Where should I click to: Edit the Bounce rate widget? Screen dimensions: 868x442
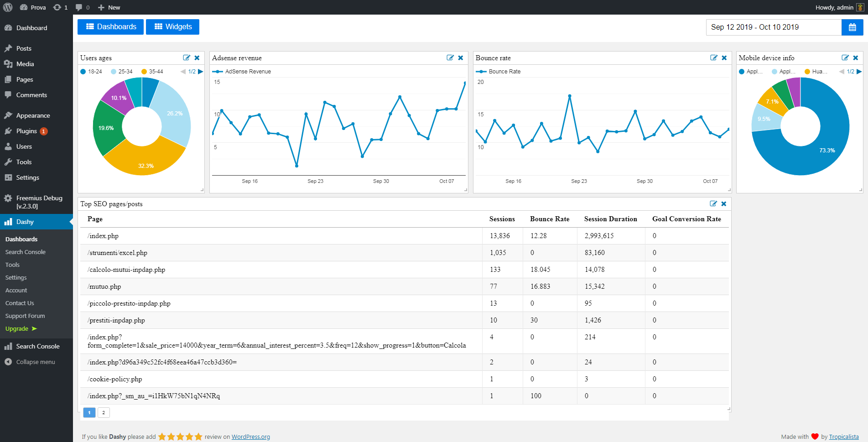[713, 58]
